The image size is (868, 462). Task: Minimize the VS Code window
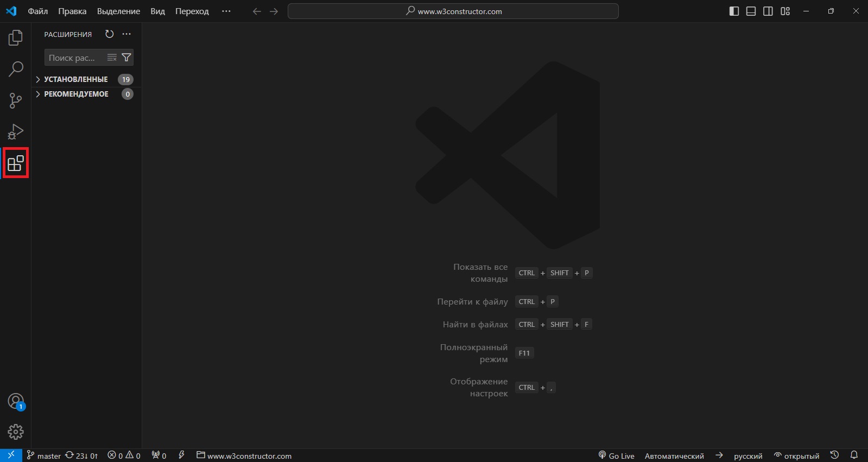pyautogui.click(x=806, y=11)
